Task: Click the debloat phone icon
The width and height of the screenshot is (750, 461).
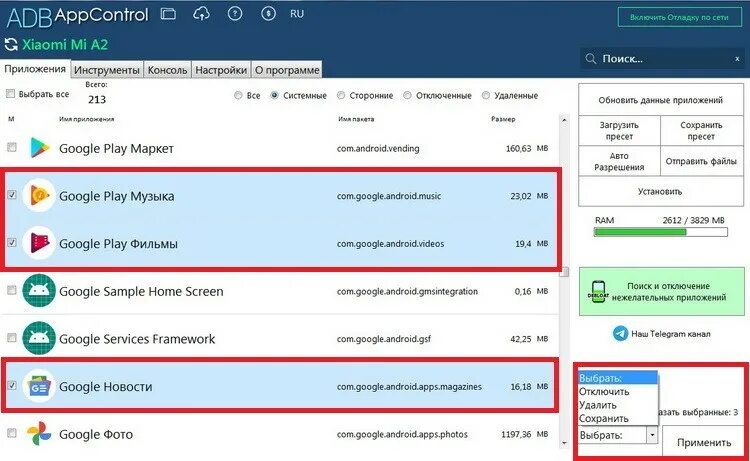Action: pyautogui.click(x=598, y=291)
